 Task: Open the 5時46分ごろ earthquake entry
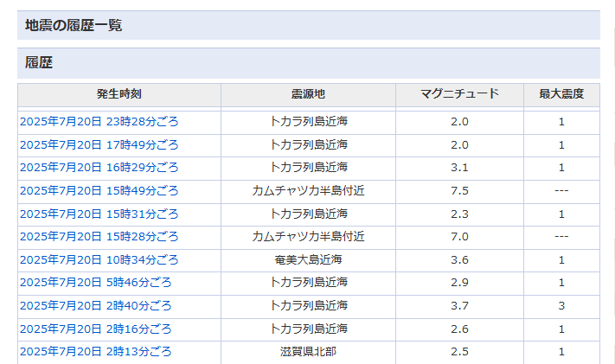pos(96,283)
